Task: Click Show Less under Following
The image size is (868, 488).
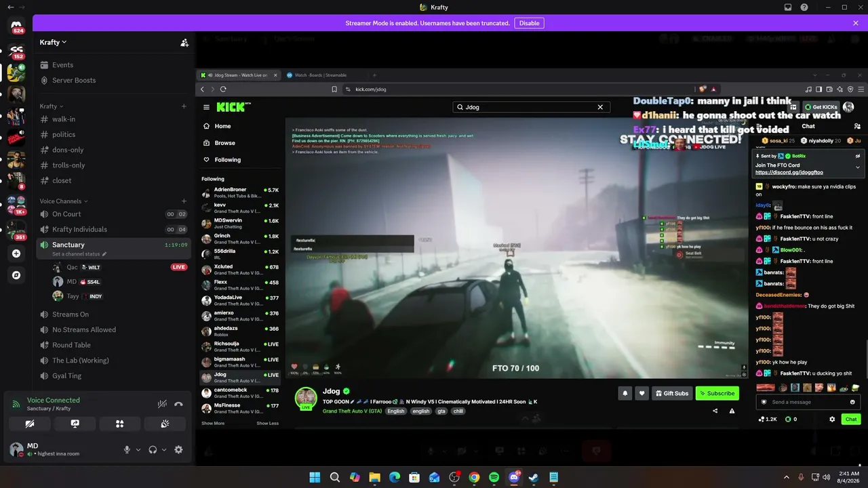Action: pyautogui.click(x=267, y=424)
